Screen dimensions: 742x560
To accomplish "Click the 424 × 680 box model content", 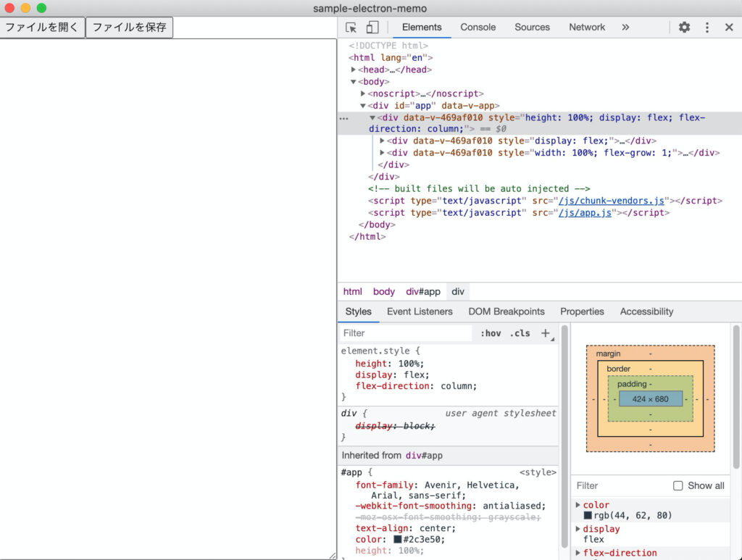I will pyautogui.click(x=650, y=398).
